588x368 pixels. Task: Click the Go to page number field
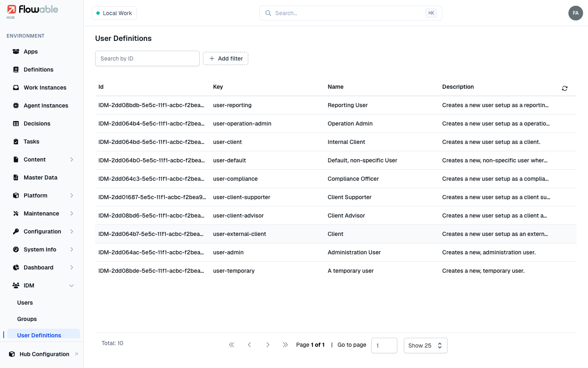point(384,346)
